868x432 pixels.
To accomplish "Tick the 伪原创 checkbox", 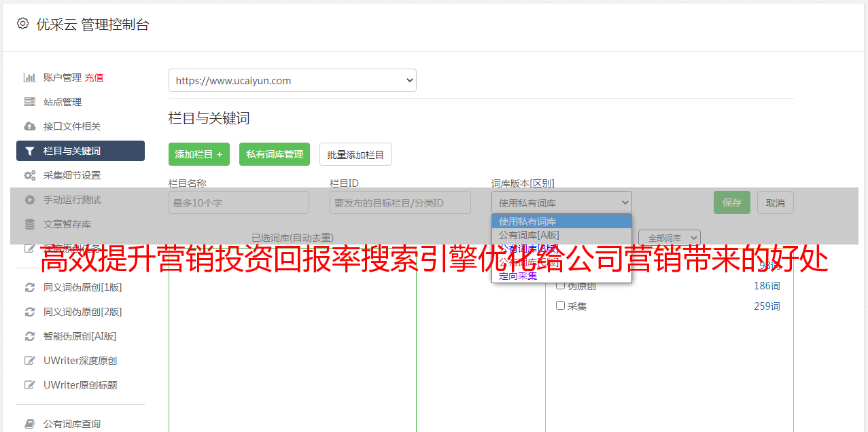I will point(561,285).
